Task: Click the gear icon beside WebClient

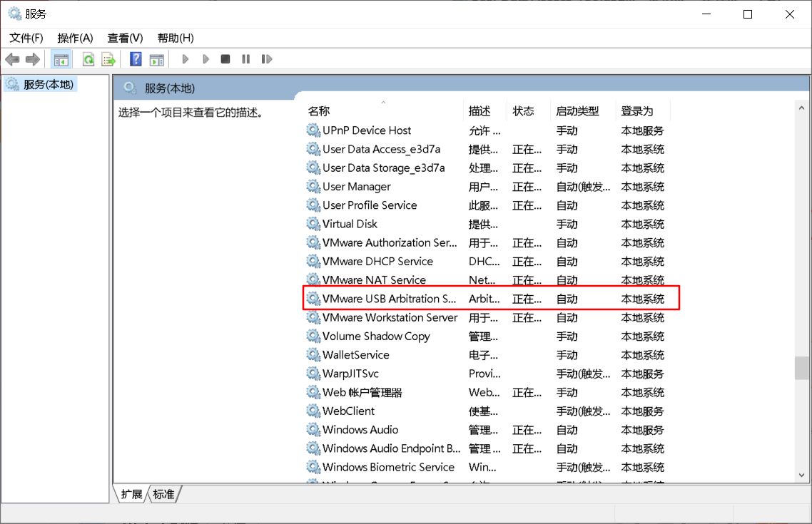Action: pos(313,411)
